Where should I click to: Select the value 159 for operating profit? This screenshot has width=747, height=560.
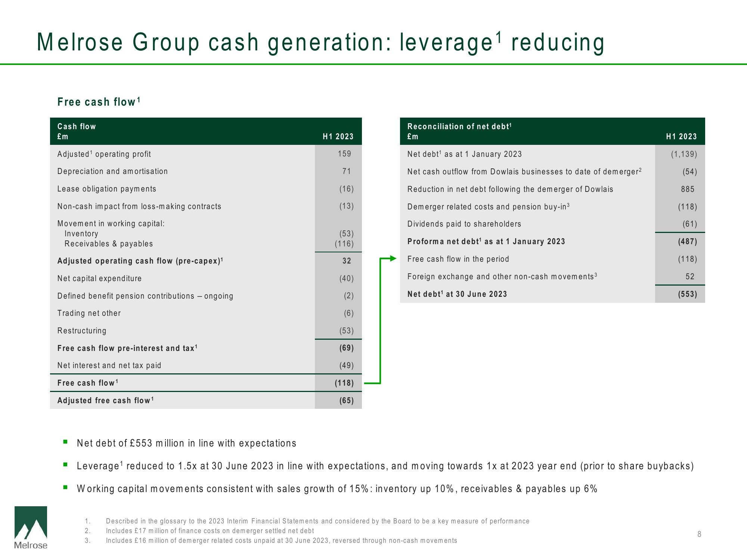click(344, 153)
